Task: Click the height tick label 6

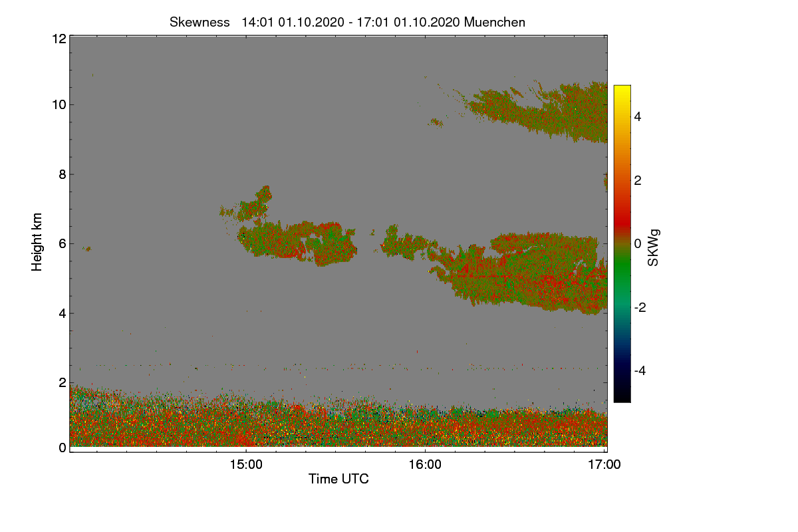Action: tap(62, 244)
